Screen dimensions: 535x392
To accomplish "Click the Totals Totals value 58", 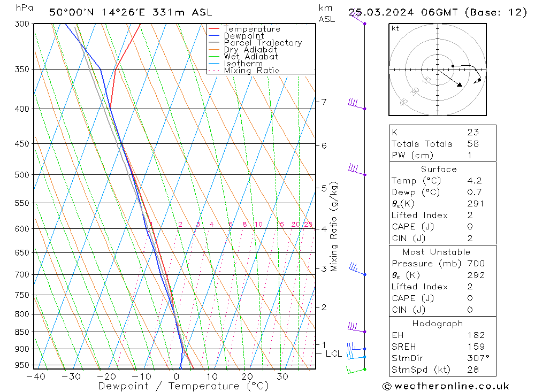I will [x=473, y=144].
